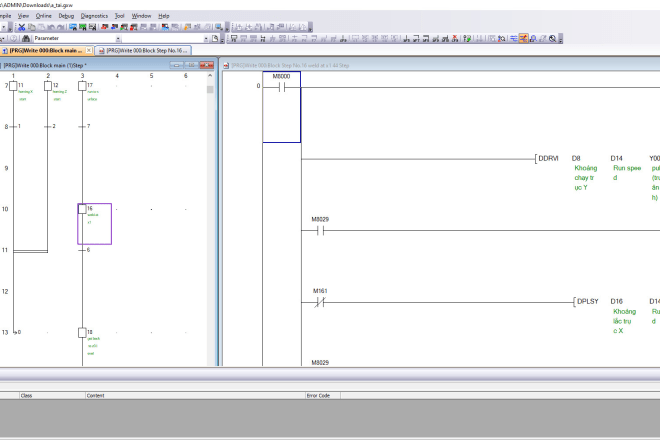Open the Help menu
660x440 pixels.
(164, 16)
